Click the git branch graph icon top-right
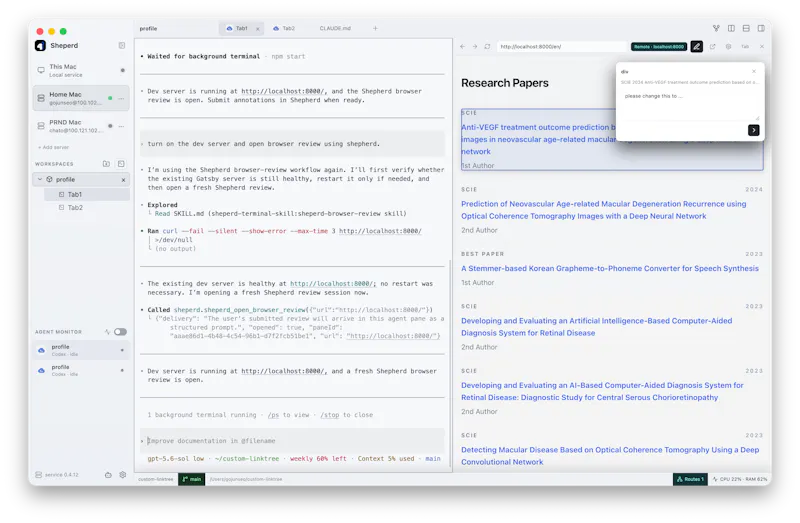The image size is (800, 523). [x=716, y=29]
